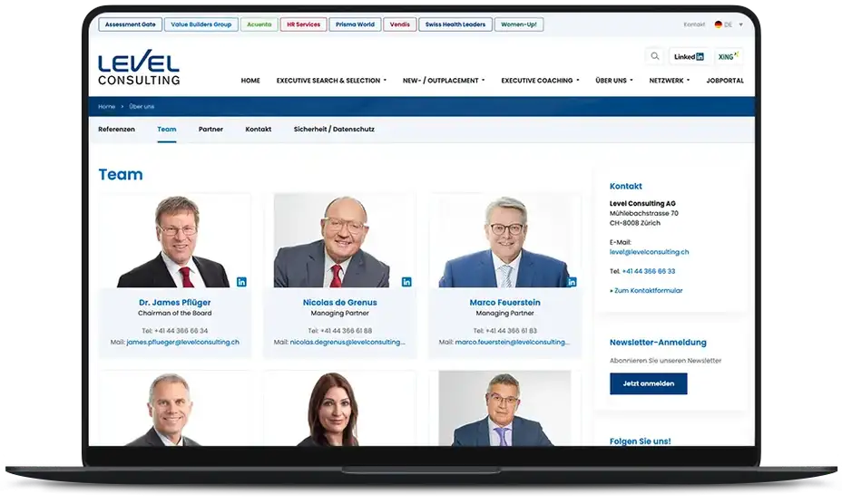Click the Level Consulting logo

tap(139, 68)
